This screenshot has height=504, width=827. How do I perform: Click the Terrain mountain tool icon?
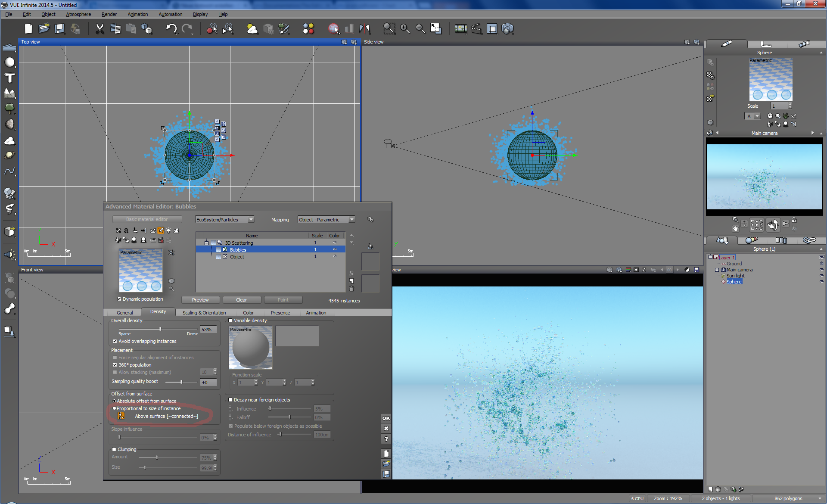coord(9,93)
